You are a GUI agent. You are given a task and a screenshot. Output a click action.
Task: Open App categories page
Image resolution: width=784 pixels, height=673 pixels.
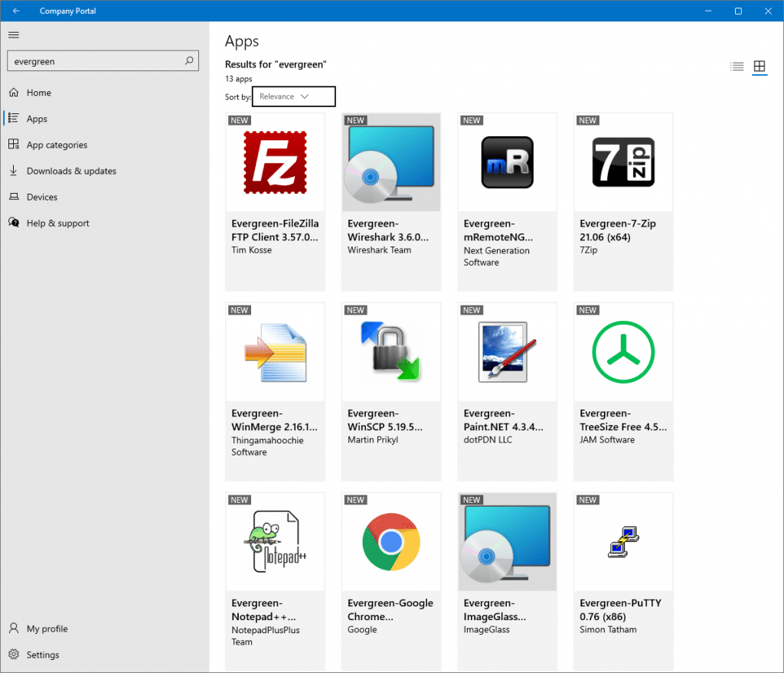(x=57, y=145)
